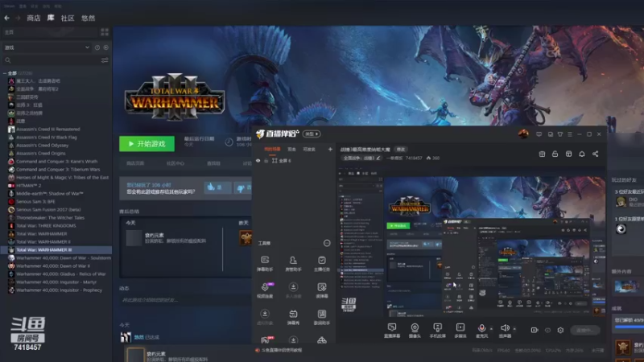Click the 换装 pill button beside the logo
Screen dimensions: 644x362
click(x=312, y=134)
